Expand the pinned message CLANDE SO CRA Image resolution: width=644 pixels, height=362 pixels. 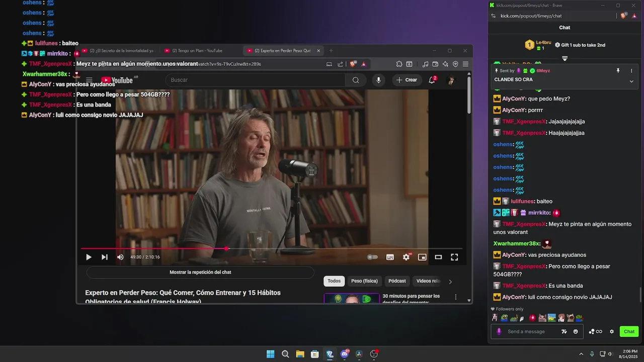631,81
